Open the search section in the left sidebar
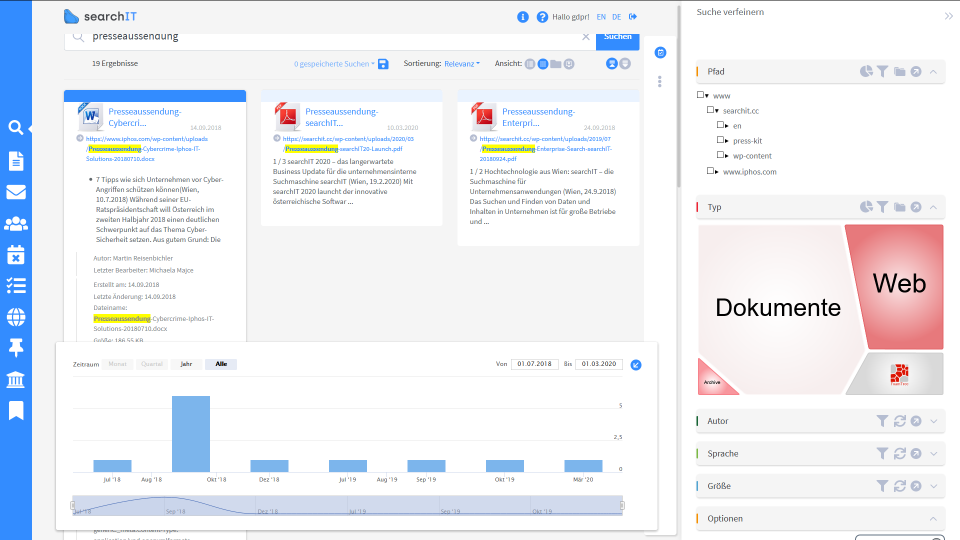 [16, 127]
